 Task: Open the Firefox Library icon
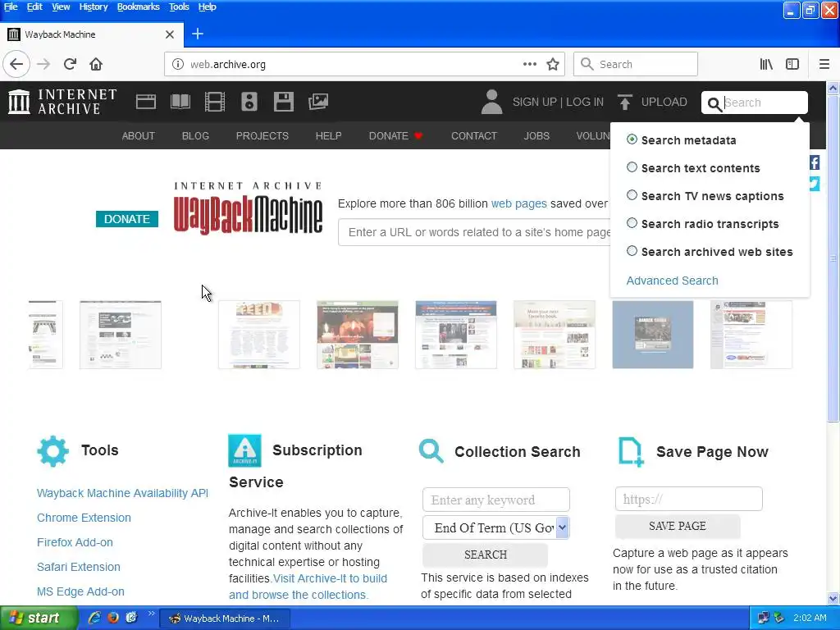click(x=766, y=64)
